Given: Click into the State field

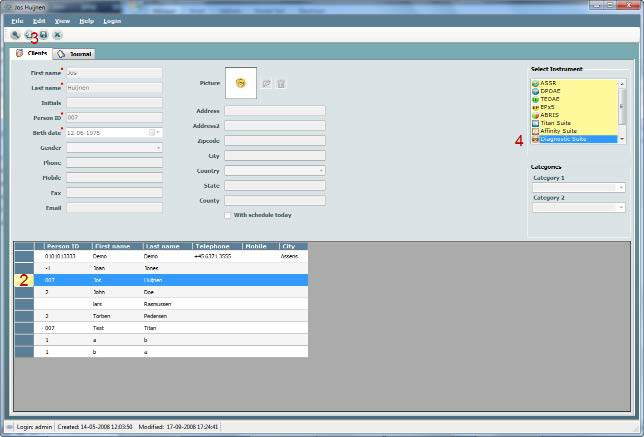Looking at the screenshot, I should (275, 186).
